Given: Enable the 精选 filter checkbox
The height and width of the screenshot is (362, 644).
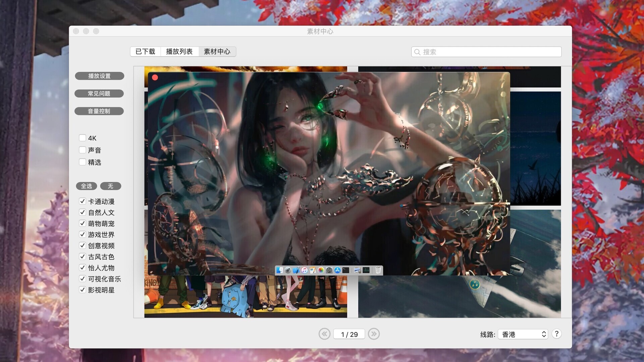Looking at the screenshot, I should [x=83, y=162].
